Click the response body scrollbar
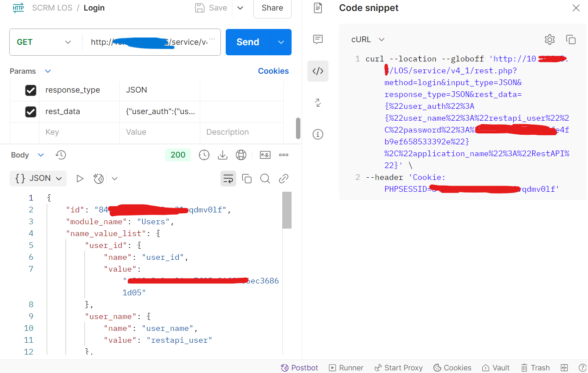Viewport: 588px width, 373px height. [287, 210]
